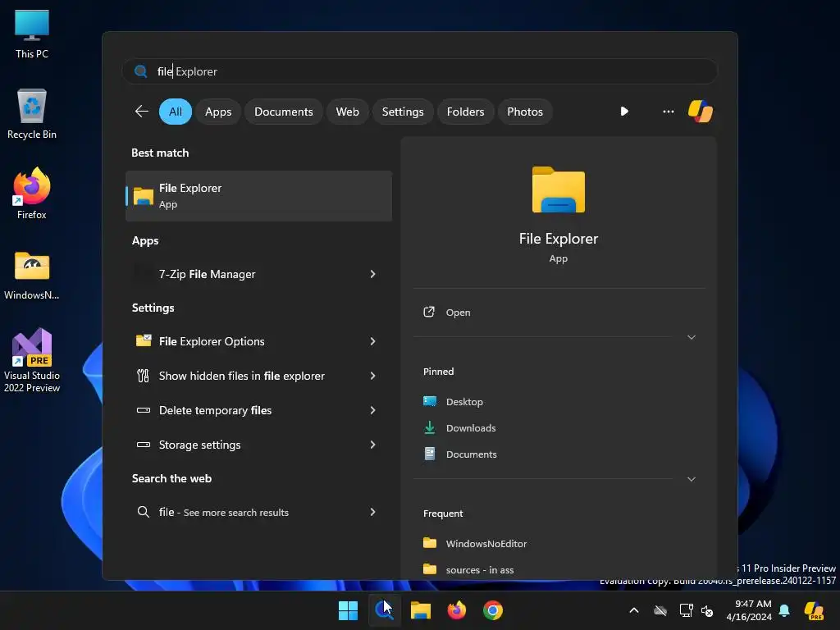Select Visual Studio 2022 Preview shortcut

(32, 359)
